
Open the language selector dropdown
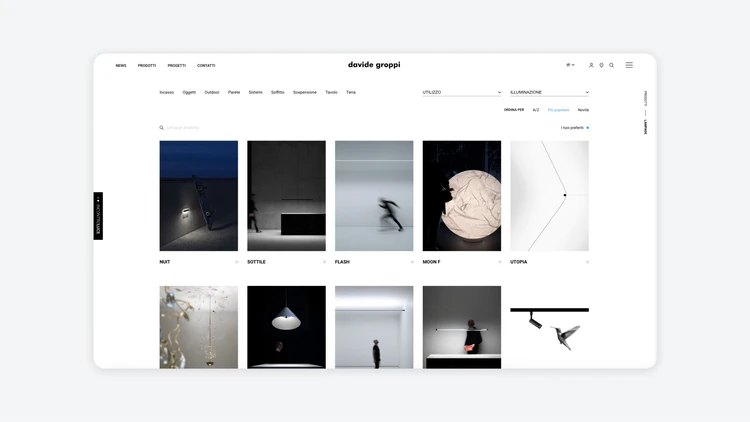570,65
